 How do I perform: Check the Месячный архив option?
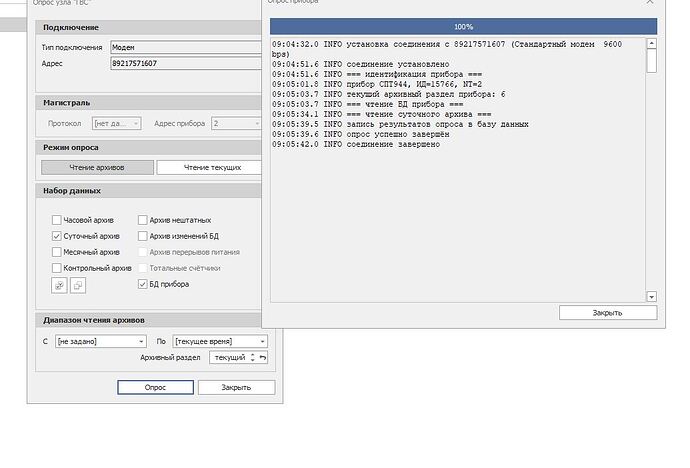click(x=56, y=252)
